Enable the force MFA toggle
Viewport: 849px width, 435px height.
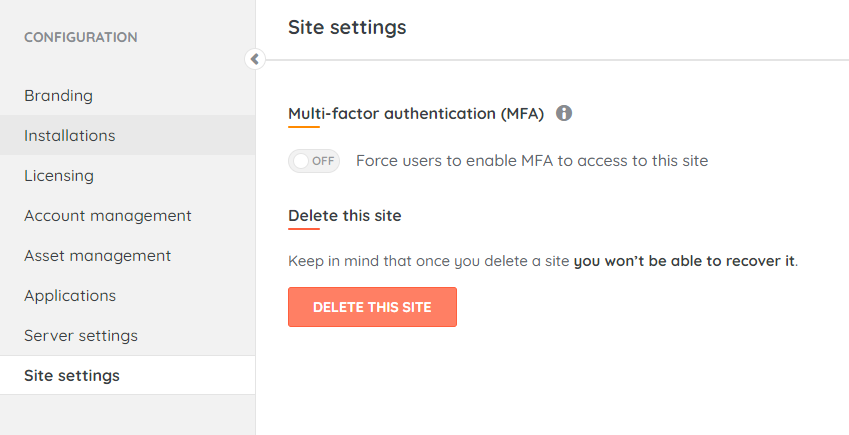pyautogui.click(x=314, y=161)
